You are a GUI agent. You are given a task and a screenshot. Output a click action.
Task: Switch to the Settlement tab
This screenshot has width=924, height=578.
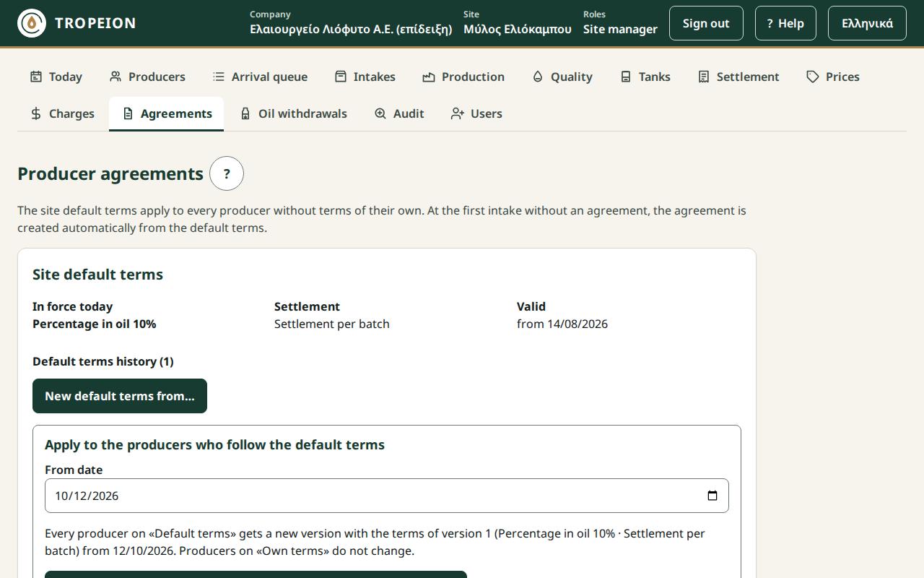point(738,77)
